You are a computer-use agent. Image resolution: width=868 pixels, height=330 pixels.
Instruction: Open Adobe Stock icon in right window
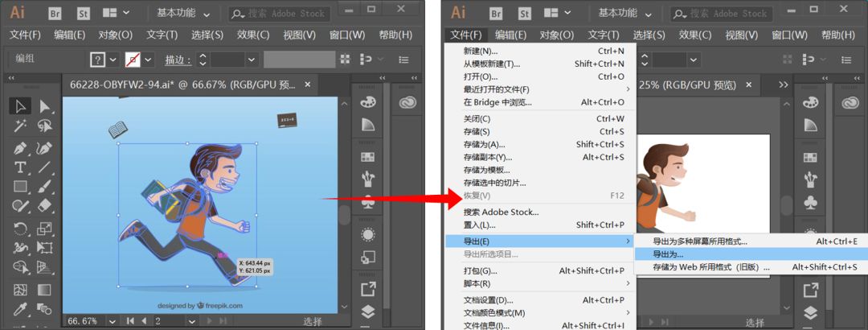(x=524, y=14)
